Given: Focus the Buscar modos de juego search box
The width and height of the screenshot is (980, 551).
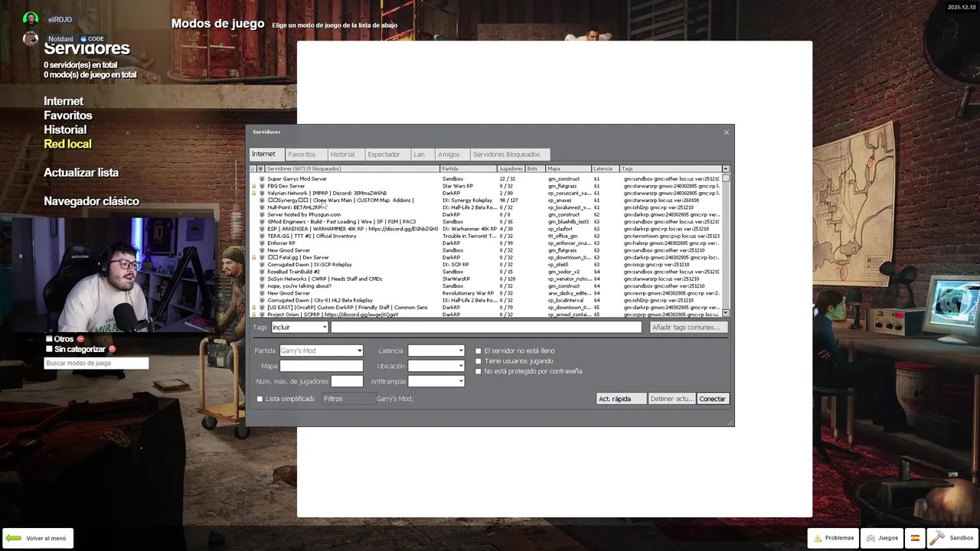Looking at the screenshot, I should click(x=96, y=363).
